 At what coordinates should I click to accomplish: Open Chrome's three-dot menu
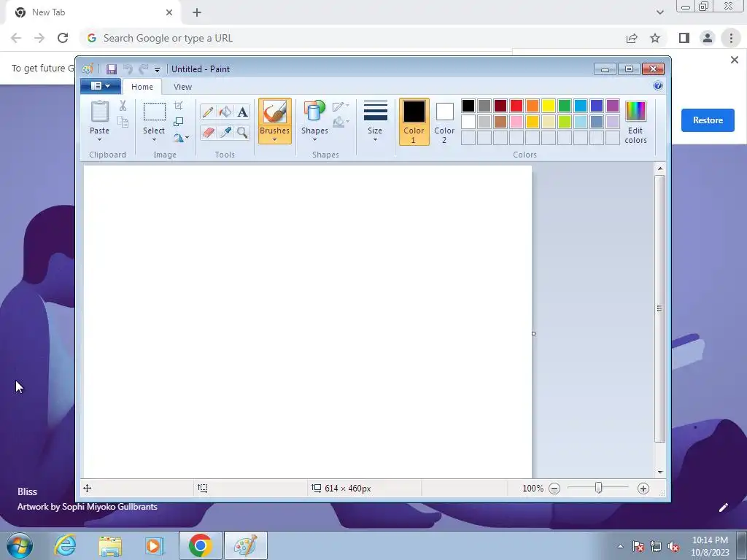[731, 38]
